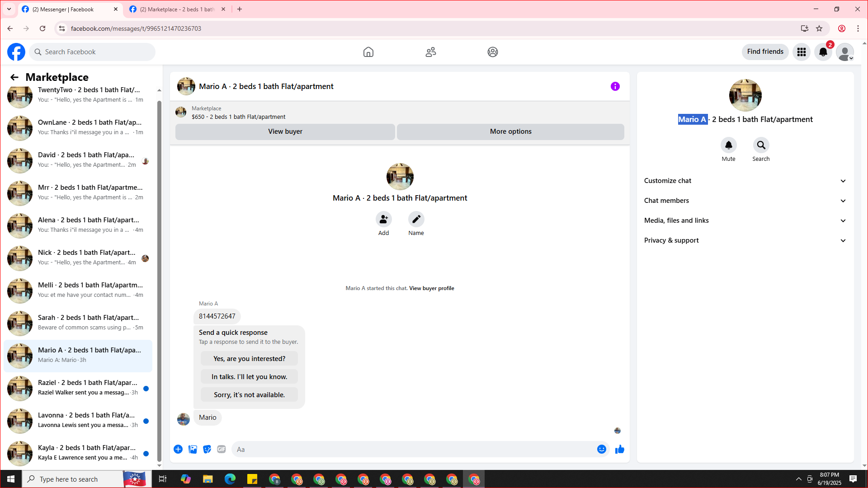Open Lavonna unread conversation
868x488 pixels.
click(x=78, y=421)
